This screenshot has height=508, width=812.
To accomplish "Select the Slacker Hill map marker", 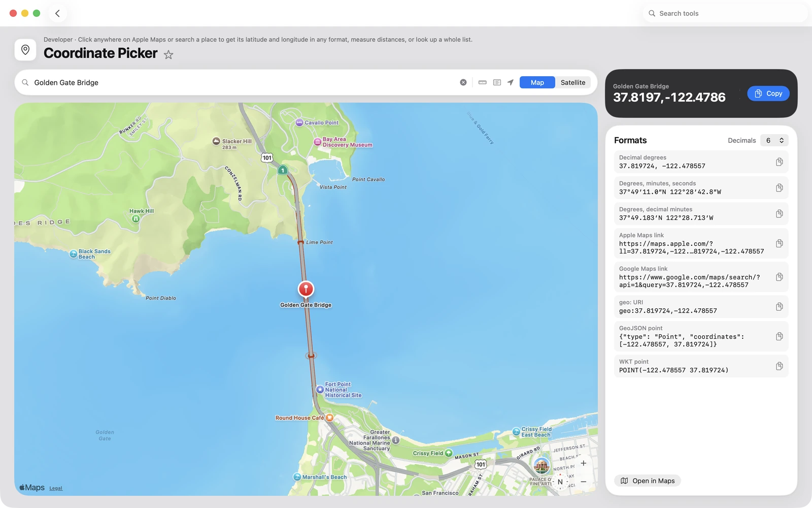I will (x=216, y=141).
